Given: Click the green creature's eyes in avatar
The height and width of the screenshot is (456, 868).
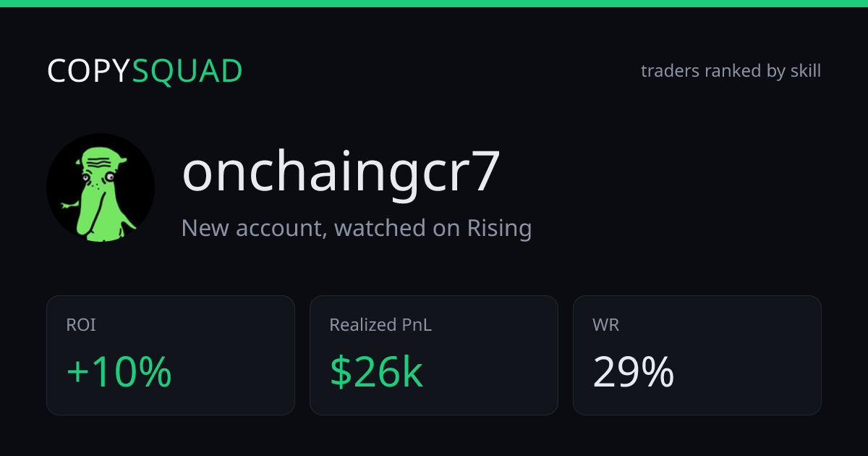Looking at the screenshot, I should (97, 176).
